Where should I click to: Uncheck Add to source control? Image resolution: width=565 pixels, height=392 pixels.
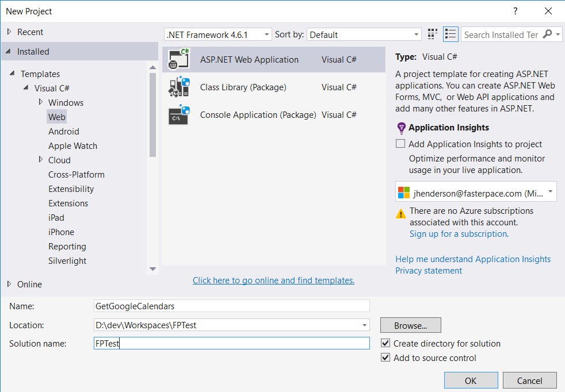click(385, 358)
